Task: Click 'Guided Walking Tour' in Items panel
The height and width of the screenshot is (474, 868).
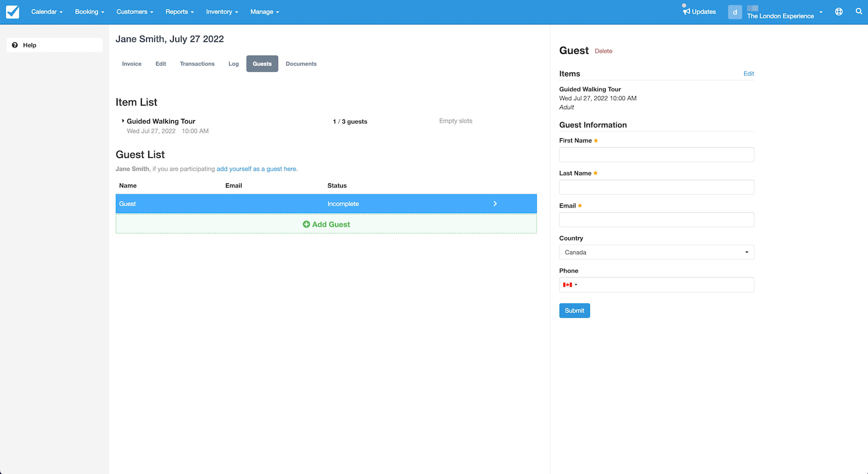Action: click(x=590, y=89)
